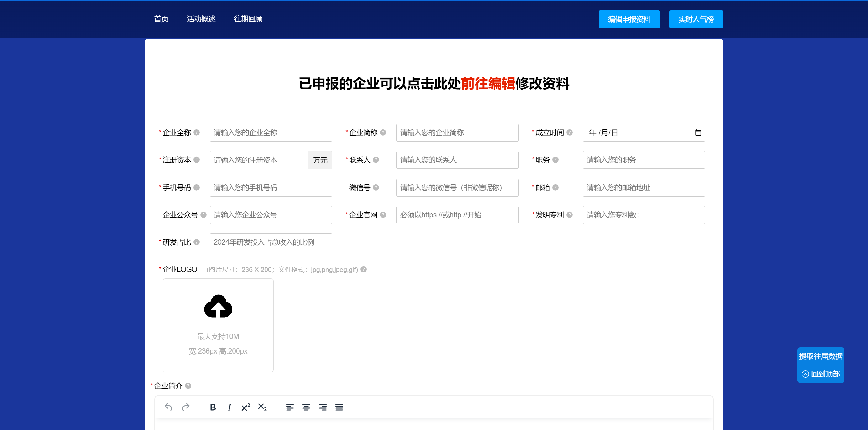Viewport: 868px width, 430px height.
Task: Center align text in editor
Action: (306, 407)
